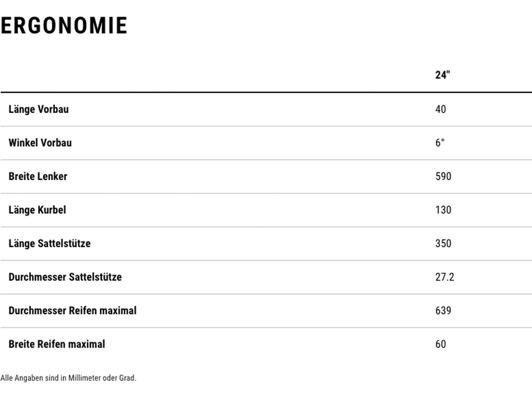This screenshot has width=532, height=399.
Task: Select the seatpost length value 350
Action: 443,244
